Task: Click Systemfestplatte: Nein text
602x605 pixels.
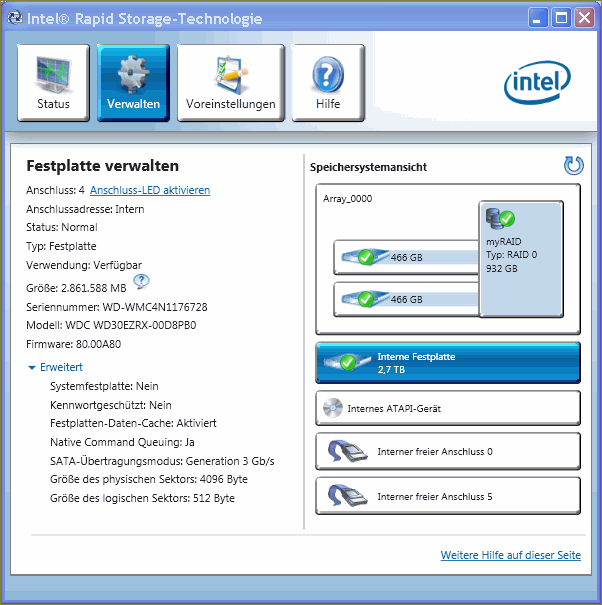Action: [104, 386]
